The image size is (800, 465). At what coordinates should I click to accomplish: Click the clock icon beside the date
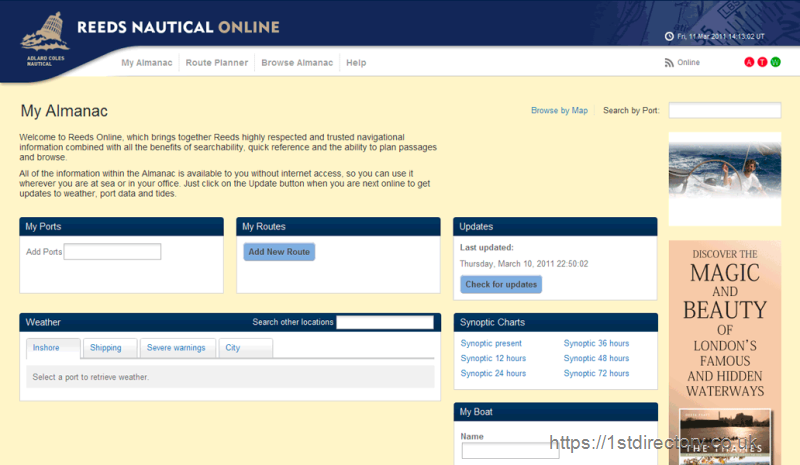669,36
